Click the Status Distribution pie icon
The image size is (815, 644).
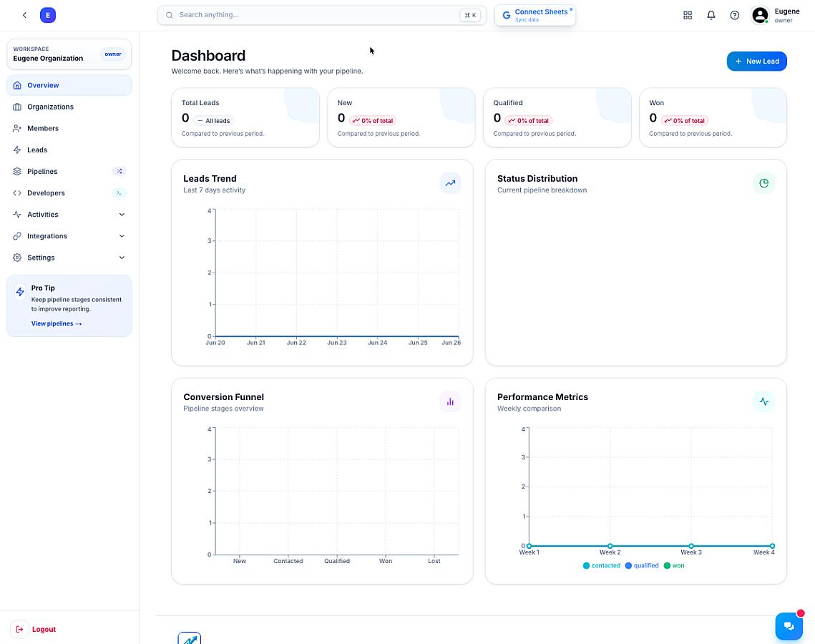(x=763, y=183)
